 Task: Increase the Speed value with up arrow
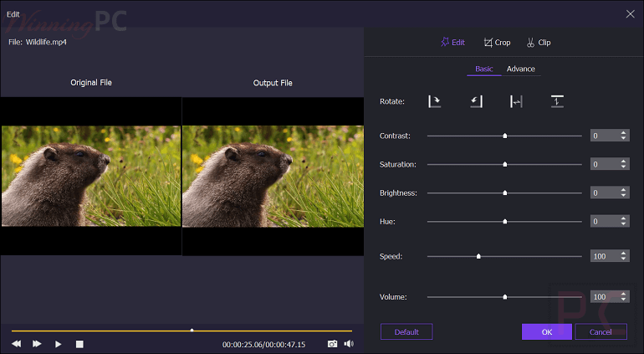tap(624, 253)
